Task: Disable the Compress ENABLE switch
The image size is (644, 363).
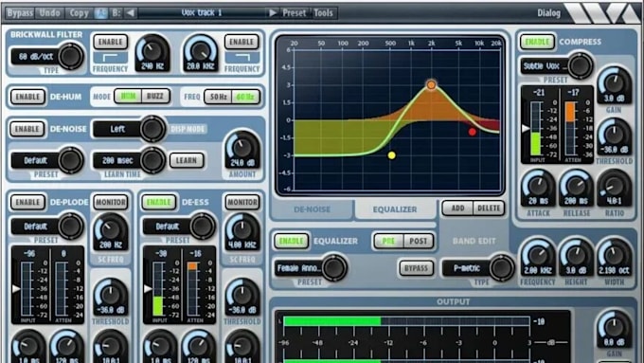Action: (537, 42)
